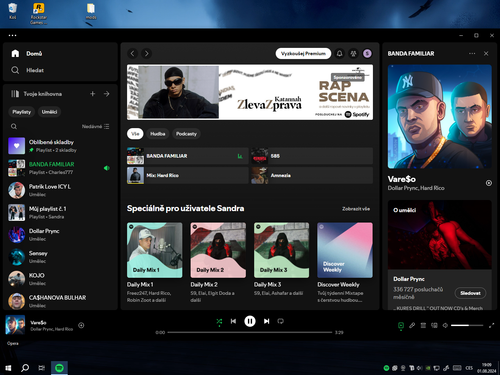Viewport: 500px width, 375px height.
Task: Open the user profile avatar menu
Action: 367,54
